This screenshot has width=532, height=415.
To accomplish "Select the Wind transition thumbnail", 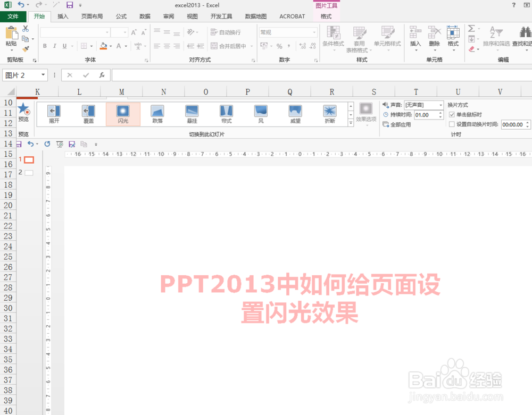I will pos(261,114).
